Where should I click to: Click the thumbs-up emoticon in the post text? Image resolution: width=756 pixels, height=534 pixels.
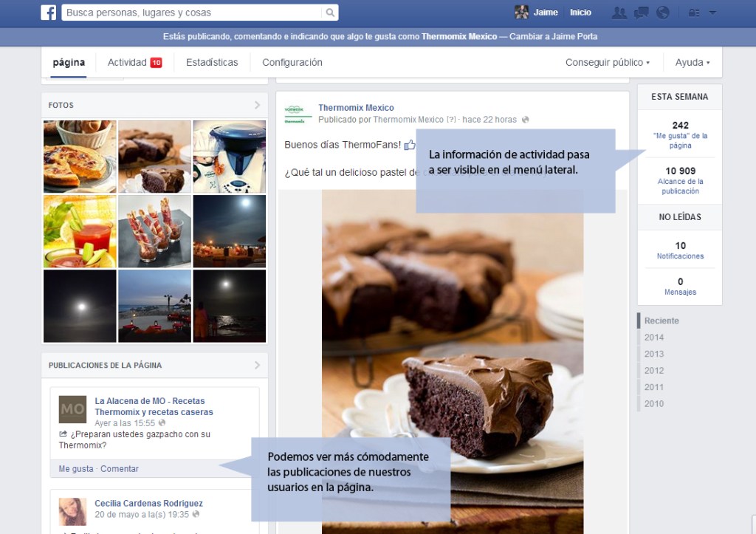(x=408, y=145)
